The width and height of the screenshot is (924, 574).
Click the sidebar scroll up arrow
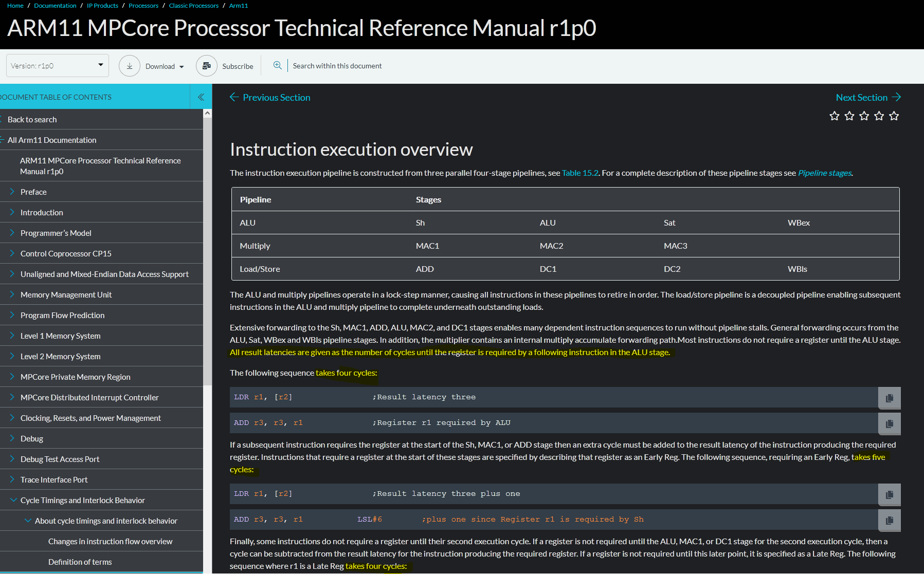point(207,113)
